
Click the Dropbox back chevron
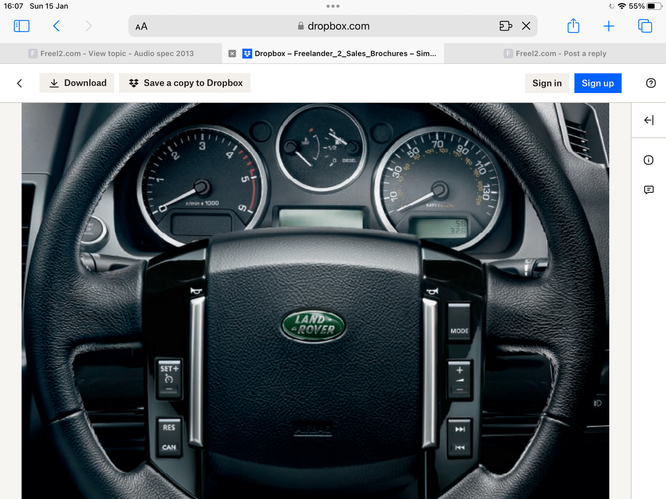tap(20, 83)
